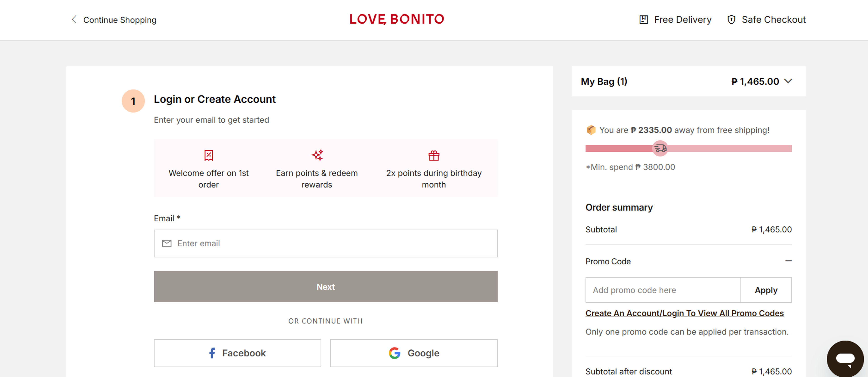Viewport: 868px width, 377px height.
Task: Focus the Add promo code field
Action: point(663,290)
